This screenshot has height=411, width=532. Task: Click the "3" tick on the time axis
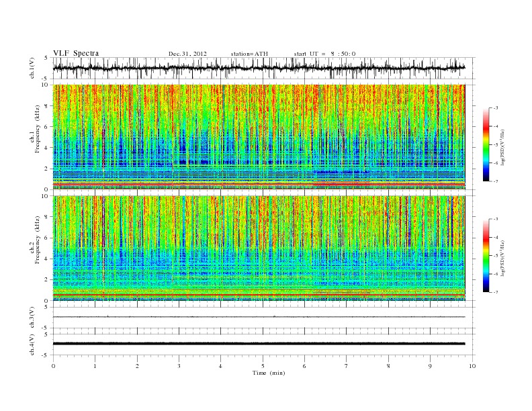[x=179, y=366]
